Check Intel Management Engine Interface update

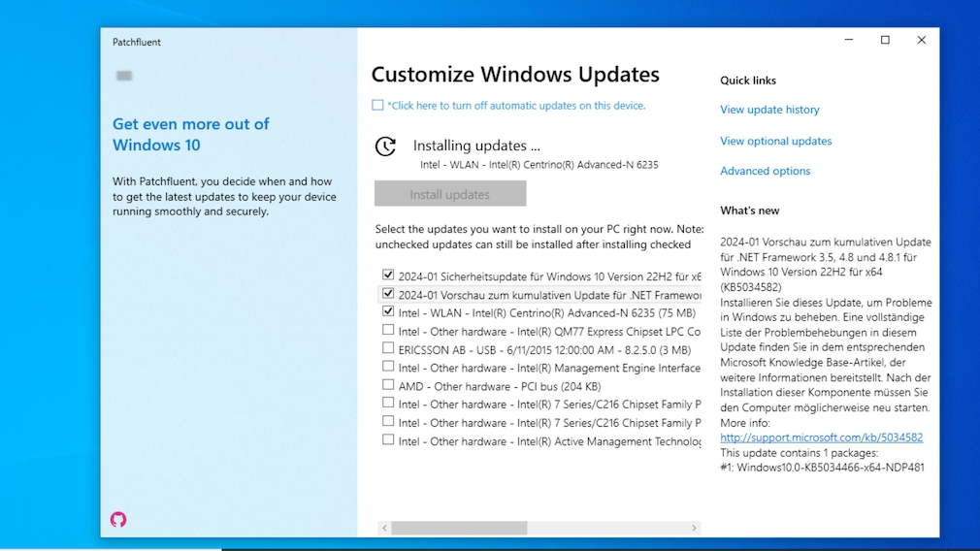pyautogui.click(x=388, y=366)
